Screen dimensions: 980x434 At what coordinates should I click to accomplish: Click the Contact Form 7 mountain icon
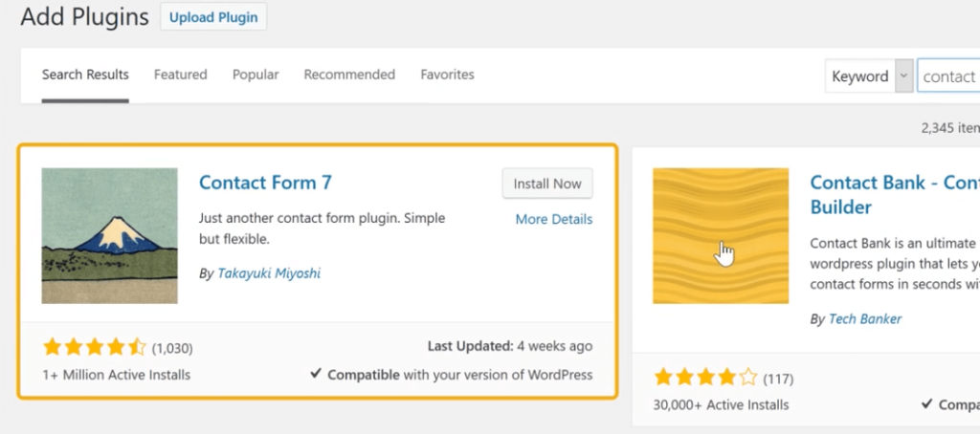coord(109,235)
